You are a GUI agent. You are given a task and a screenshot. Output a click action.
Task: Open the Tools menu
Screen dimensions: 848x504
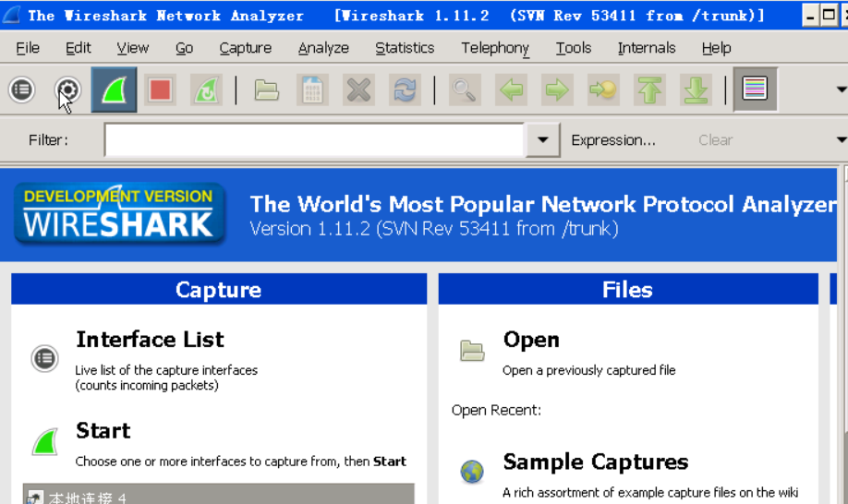(574, 48)
